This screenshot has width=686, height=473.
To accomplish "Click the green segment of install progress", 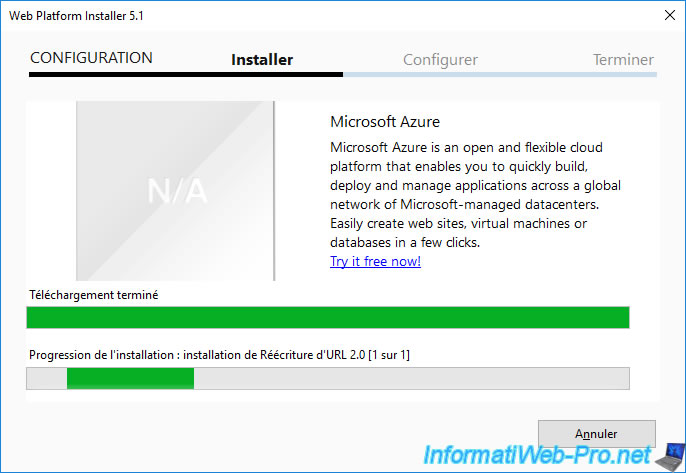I will 130,378.
